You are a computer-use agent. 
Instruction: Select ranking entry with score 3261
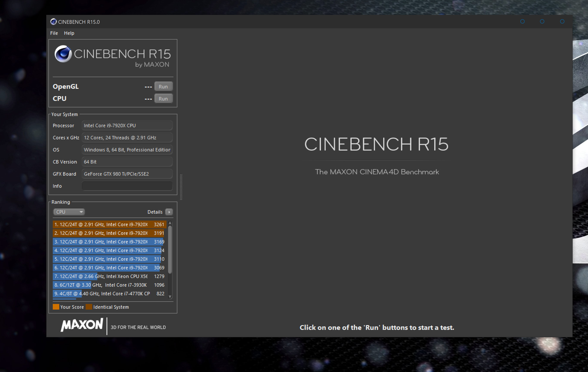tap(109, 224)
